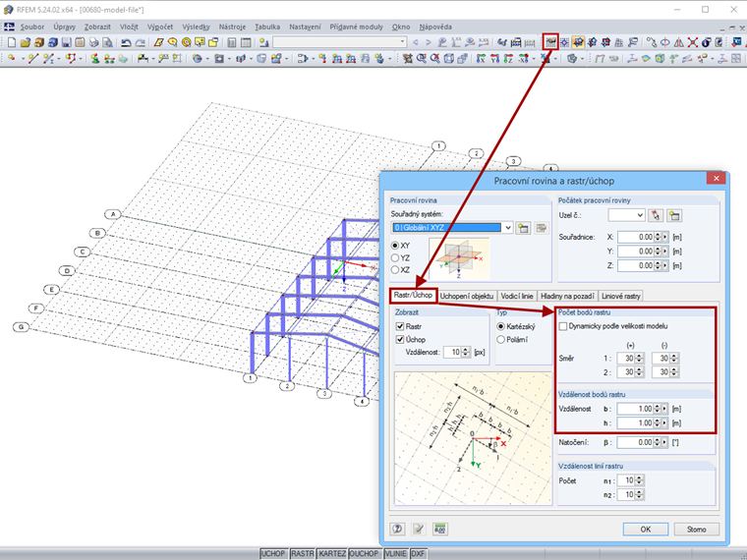Click the isometric wireframe cube icon
The height and width of the screenshot is (560, 747).
click(449, 58)
